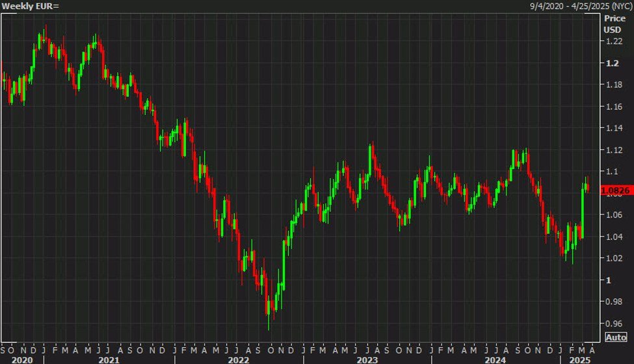Select the red 1.0826 current price tag
The width and height of the screenshot is (634, 364).
pyautogui.click(x=614, y=190)
